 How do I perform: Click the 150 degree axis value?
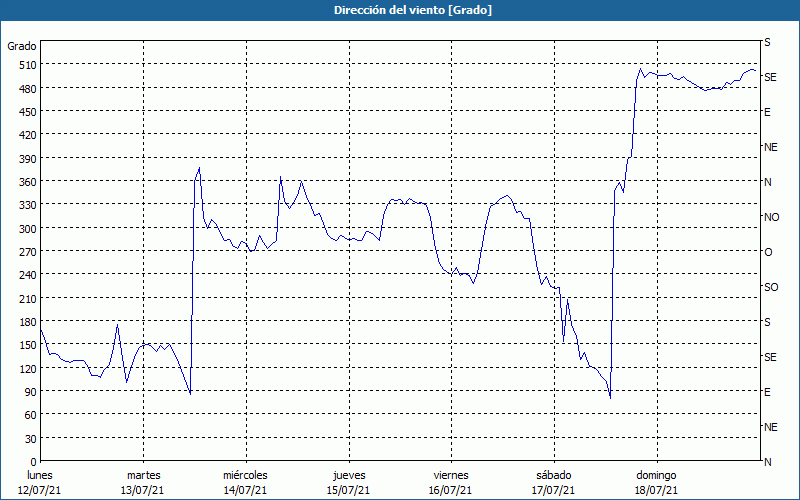click(x=28, y=345)
